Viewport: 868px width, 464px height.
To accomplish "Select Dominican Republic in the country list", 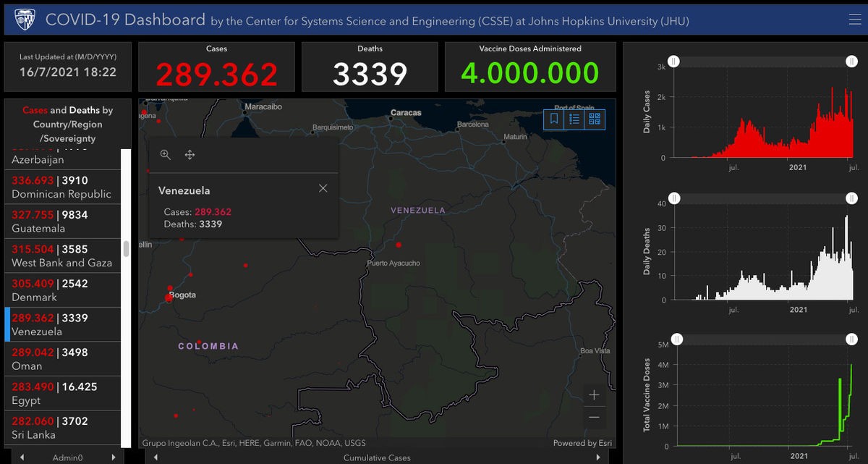I will (62, 187).
